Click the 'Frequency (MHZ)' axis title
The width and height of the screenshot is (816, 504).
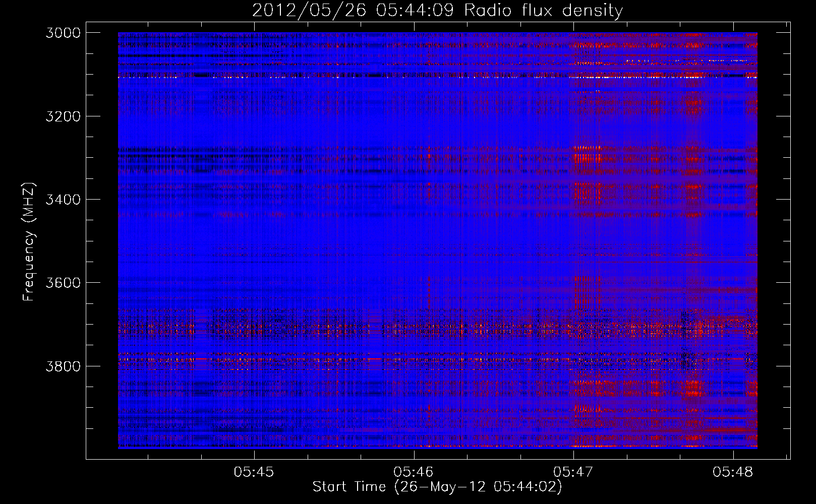tap(29, 242)
